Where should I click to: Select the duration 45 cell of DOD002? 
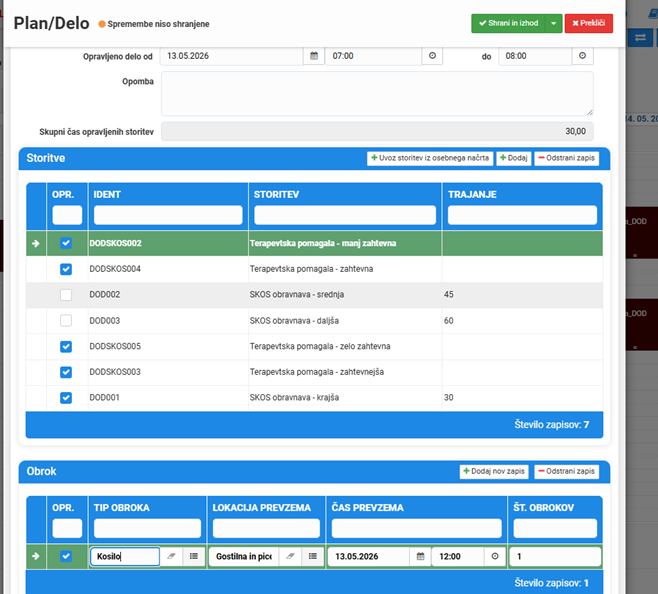coord(522,295)
